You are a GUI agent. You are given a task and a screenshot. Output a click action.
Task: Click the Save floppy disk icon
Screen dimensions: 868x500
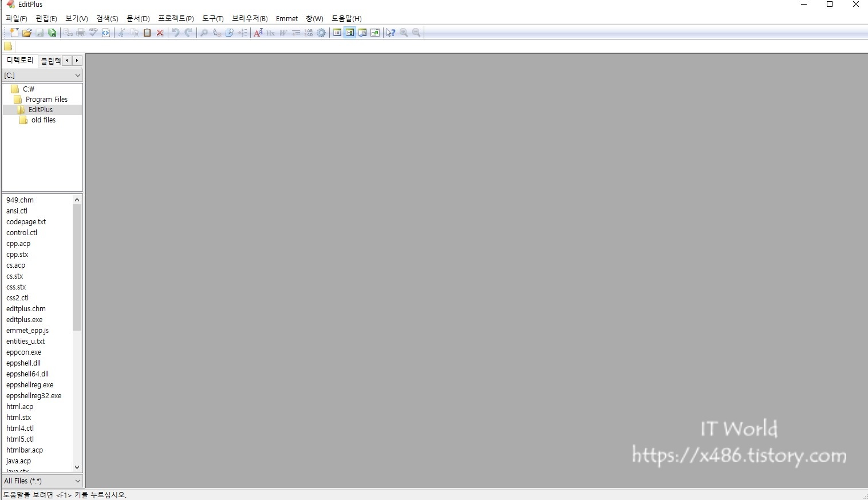(40, 33)
